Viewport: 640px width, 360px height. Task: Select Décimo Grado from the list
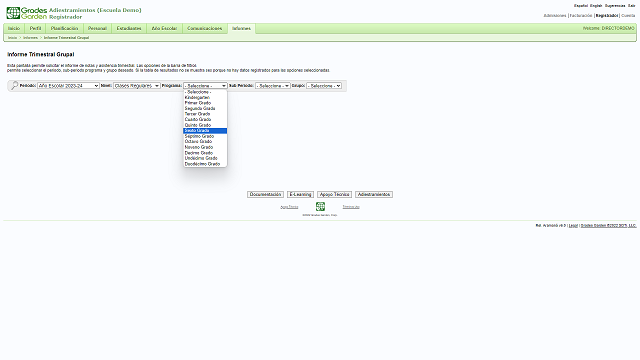[205, 153]
